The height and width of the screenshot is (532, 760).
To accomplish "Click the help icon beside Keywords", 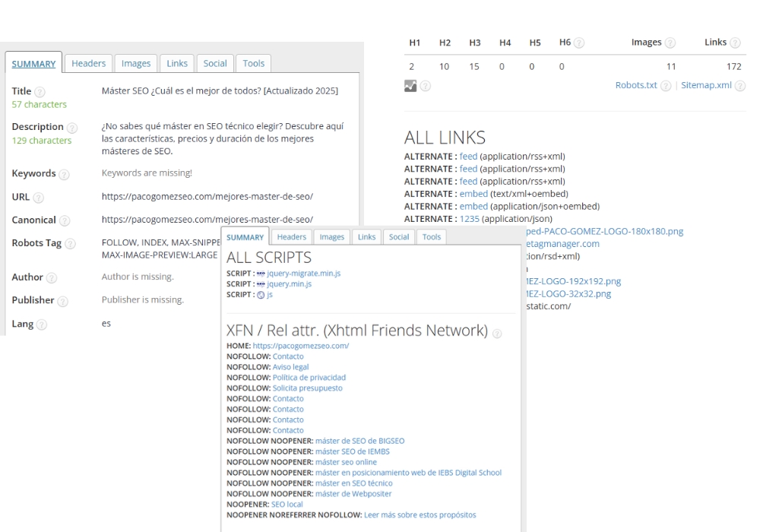I will coord(64,174).
